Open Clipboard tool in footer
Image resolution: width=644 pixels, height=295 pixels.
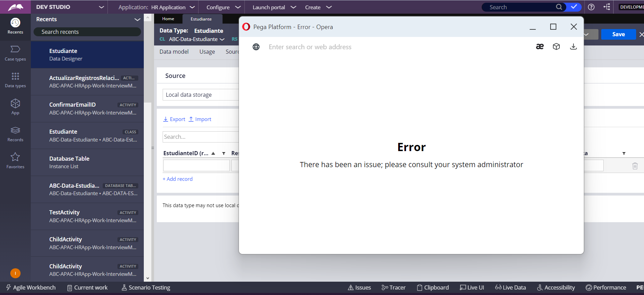(433, 287)
